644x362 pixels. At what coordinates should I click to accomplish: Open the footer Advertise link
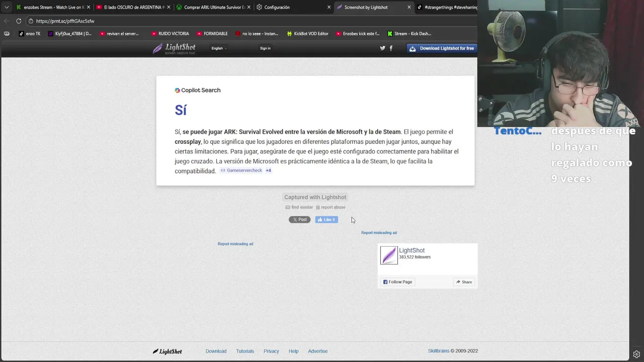pyautogui.click(x=317, y=351)
